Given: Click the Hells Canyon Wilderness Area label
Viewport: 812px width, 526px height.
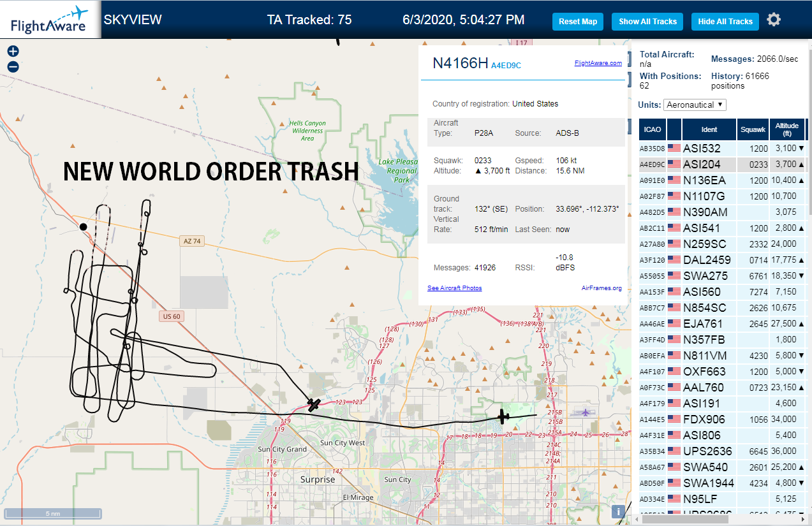Looking at the screenshot, I should coord(307,131).
